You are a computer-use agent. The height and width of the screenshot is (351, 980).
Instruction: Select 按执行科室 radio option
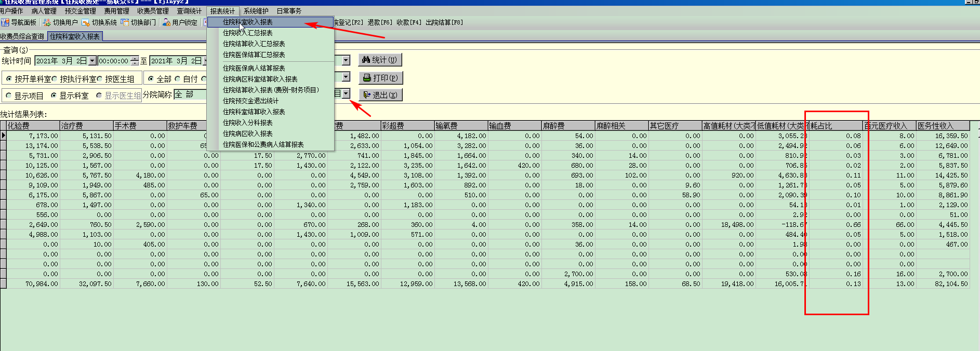tap(54, 79)
